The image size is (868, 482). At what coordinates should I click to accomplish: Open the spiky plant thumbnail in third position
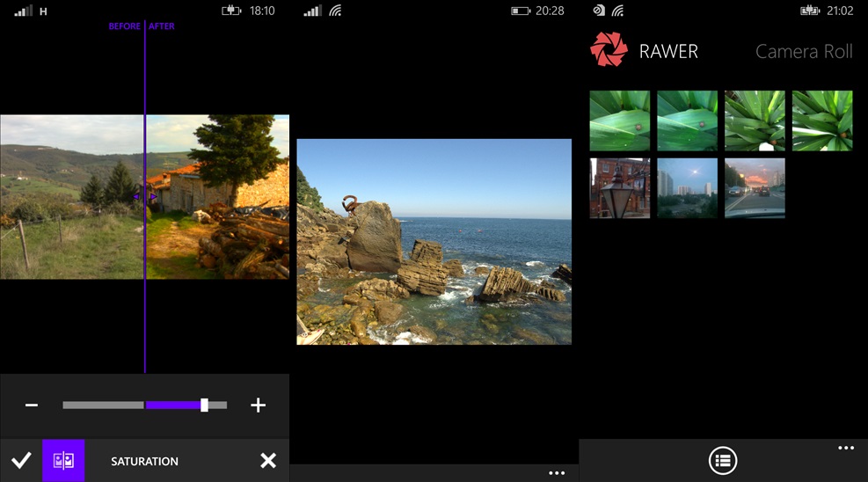pyautogui.click(x=755, y=120)
